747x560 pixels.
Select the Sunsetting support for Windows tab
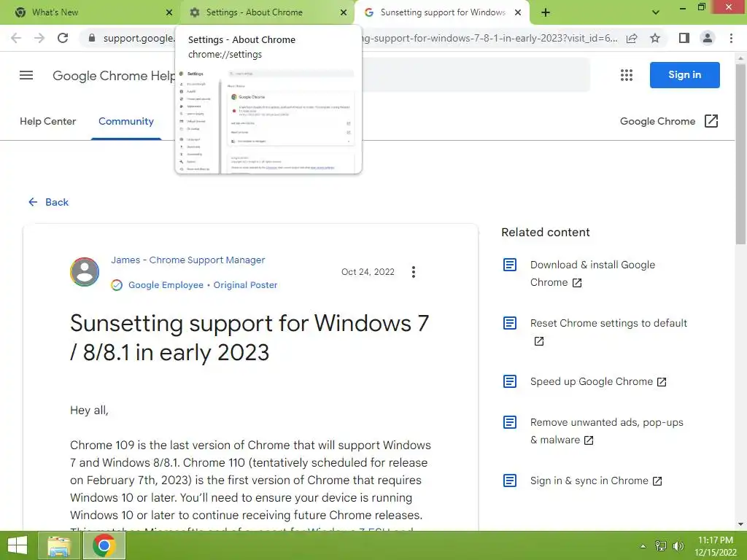(x=441, y=12)
